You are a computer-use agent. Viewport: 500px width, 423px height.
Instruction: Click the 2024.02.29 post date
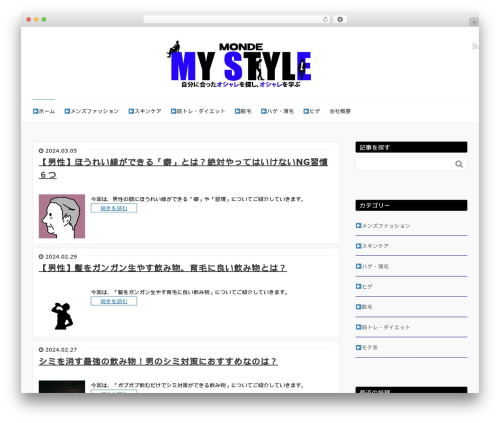click(58, 257)
